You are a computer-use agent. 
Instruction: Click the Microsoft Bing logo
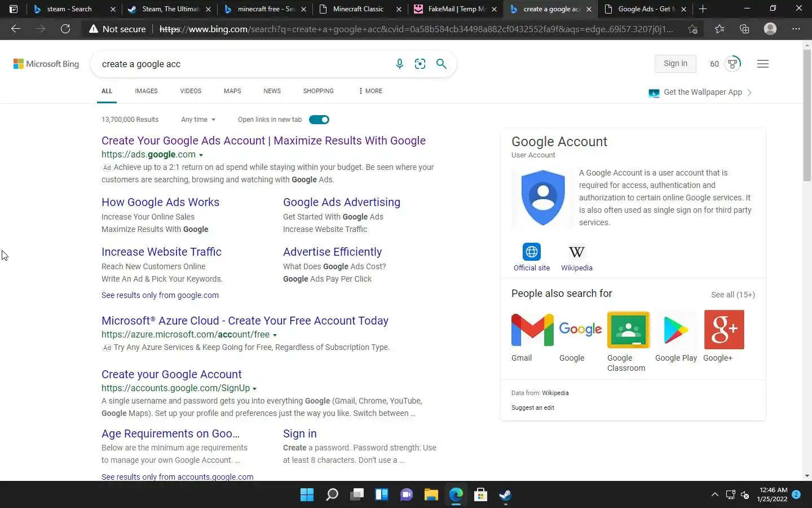click(46, 64)
